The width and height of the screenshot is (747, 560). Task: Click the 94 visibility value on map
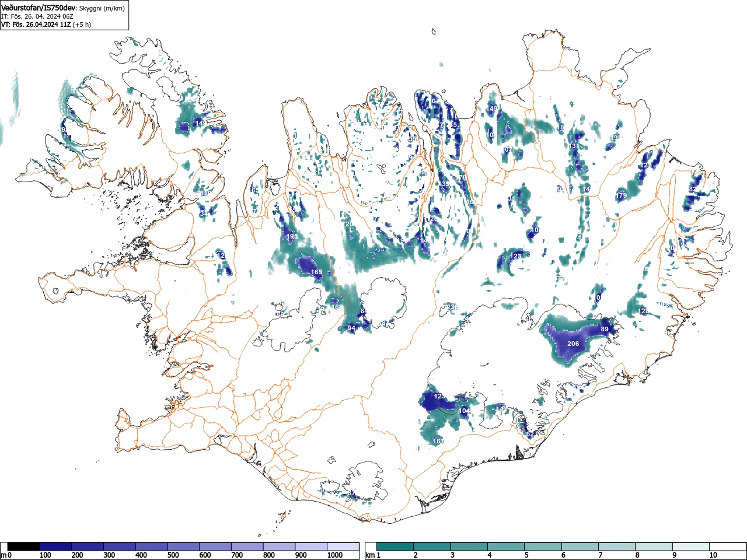click(x=351, y=329)
